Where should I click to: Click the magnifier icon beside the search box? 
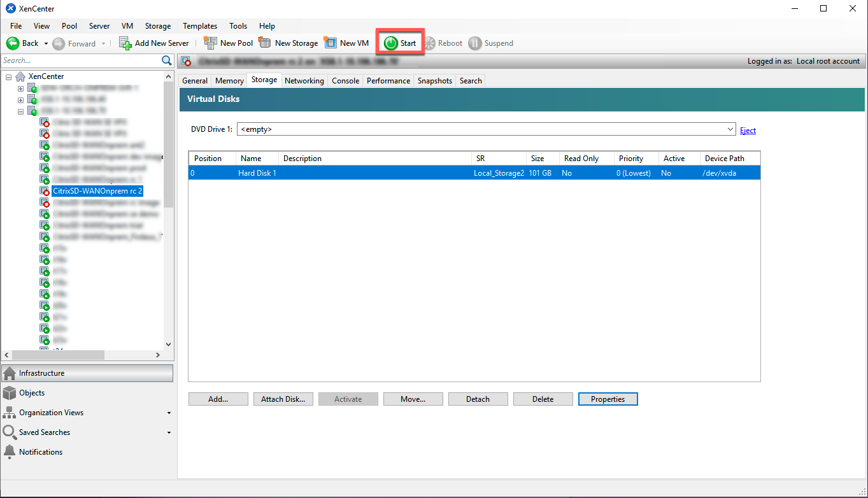(167, 60)
